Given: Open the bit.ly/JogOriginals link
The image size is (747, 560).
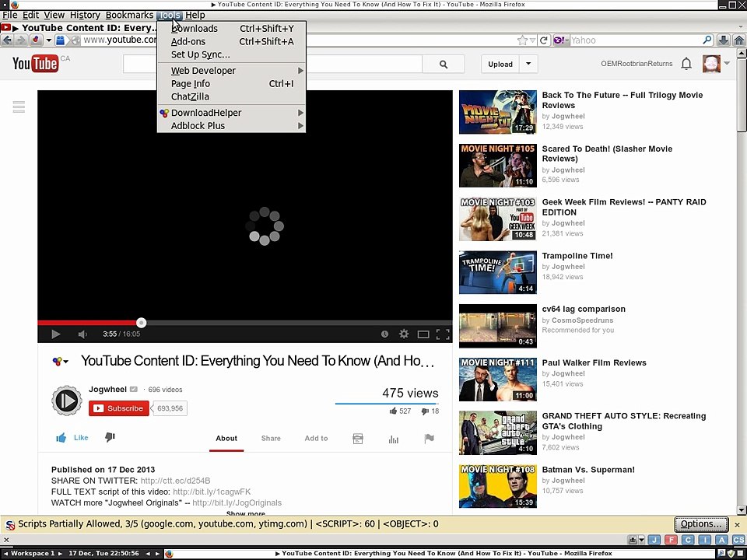Looking at the screenshot, I should point(237,503).
